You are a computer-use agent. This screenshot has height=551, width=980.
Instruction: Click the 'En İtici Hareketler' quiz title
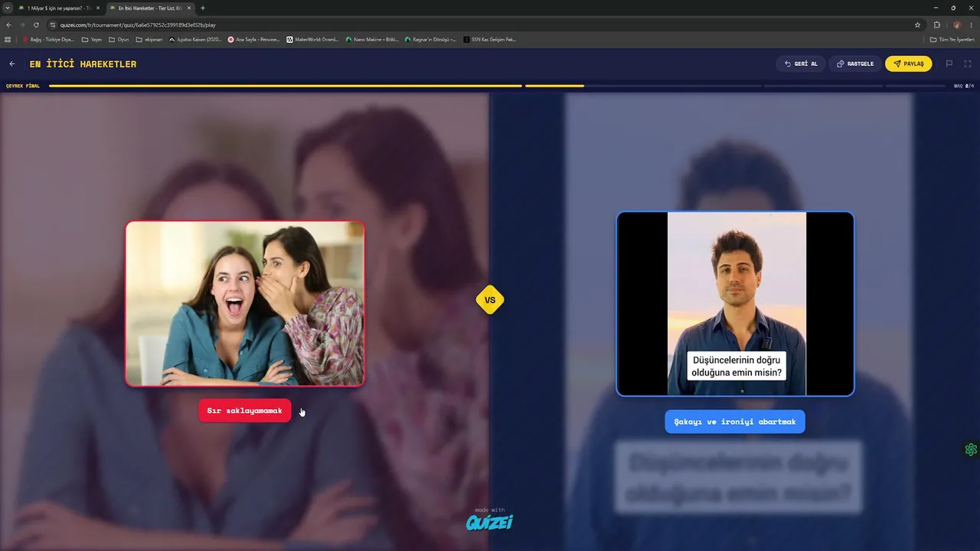point(83,64)
